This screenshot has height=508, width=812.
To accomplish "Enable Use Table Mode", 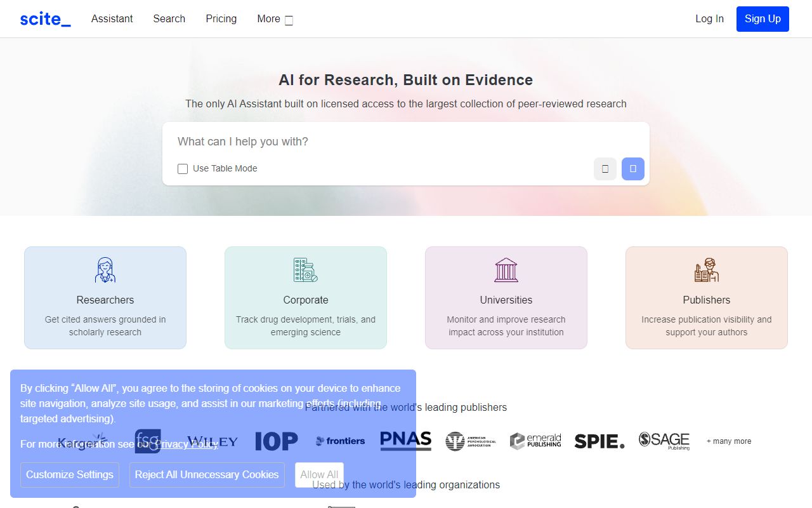I will point(183,168).
